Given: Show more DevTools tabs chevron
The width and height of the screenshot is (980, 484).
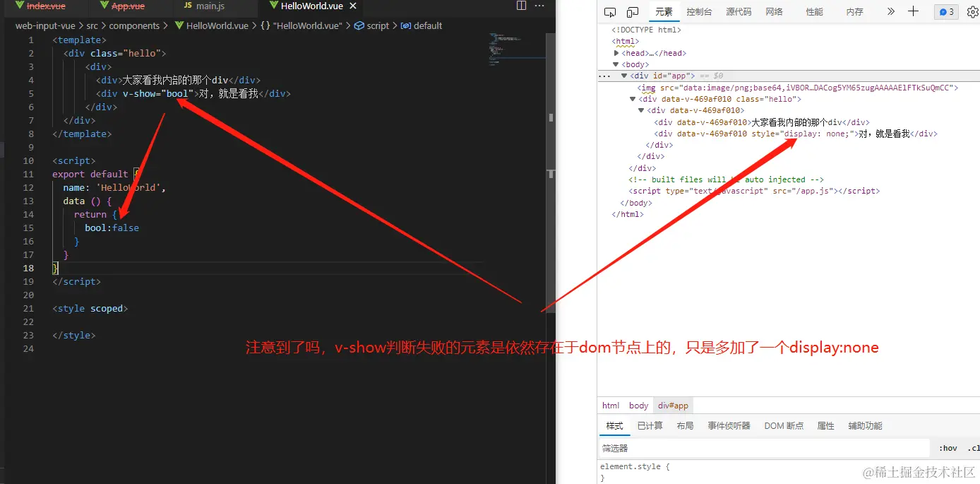Looking at the screenshot, I should point(891,11).
